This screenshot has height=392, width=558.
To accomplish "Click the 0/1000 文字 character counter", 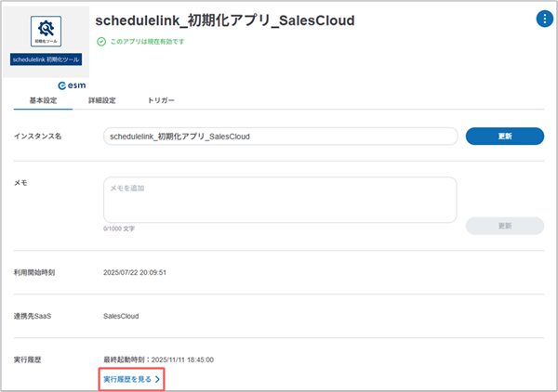I will pyautogui.click(x=119, y=229).
